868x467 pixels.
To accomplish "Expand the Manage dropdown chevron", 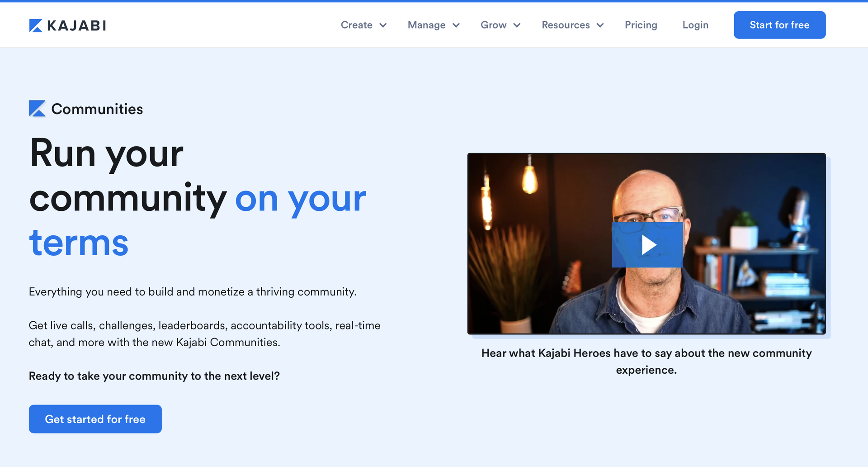I will point(456,25).
